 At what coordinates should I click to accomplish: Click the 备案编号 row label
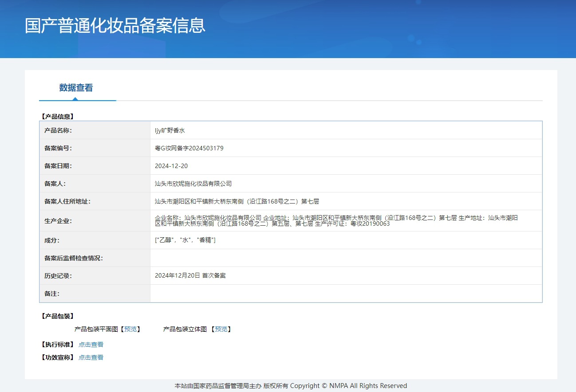click(58, 148)
